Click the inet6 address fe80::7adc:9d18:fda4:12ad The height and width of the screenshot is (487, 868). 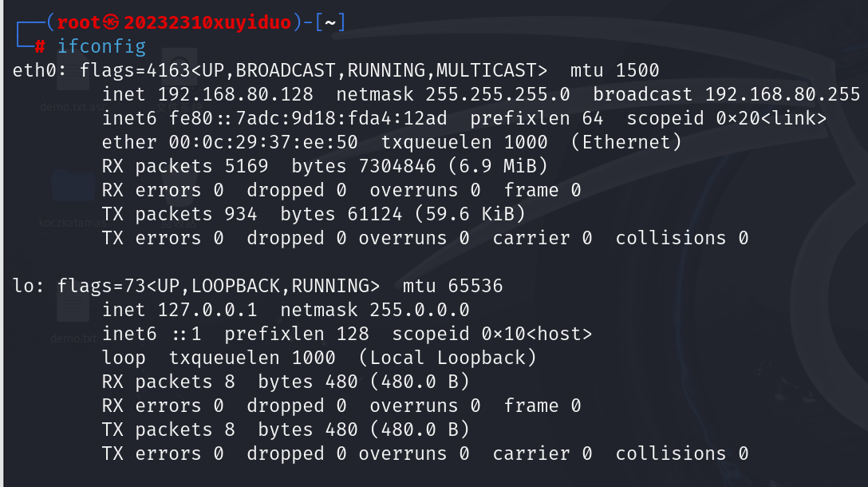pyautogui.click(x=308, y=118)
